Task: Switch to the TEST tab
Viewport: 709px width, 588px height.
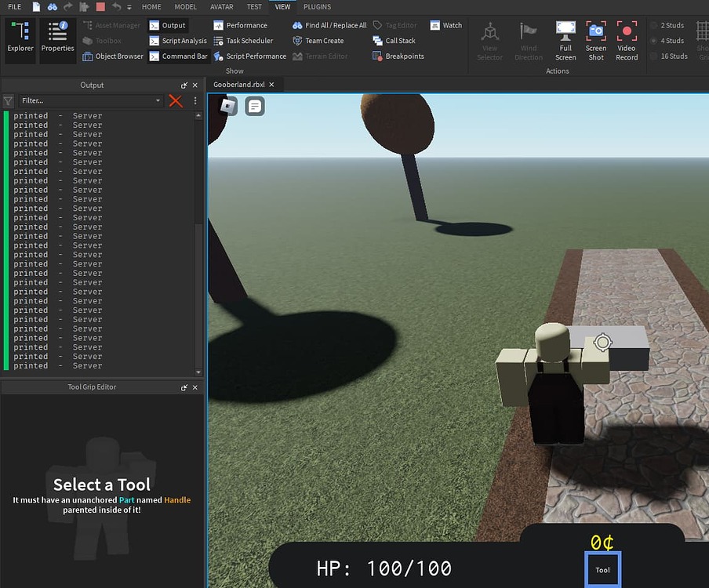Action: [254, 7]
